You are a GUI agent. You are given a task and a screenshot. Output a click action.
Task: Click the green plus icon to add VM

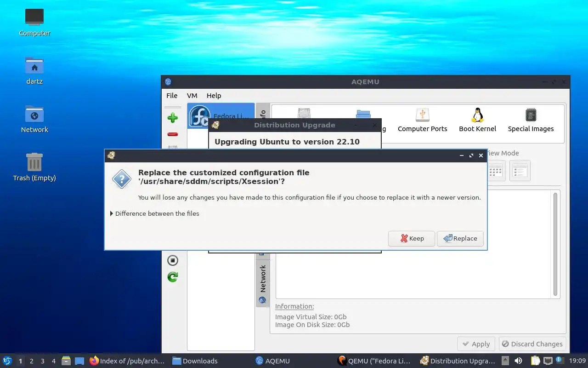click(x=173, y=118)
